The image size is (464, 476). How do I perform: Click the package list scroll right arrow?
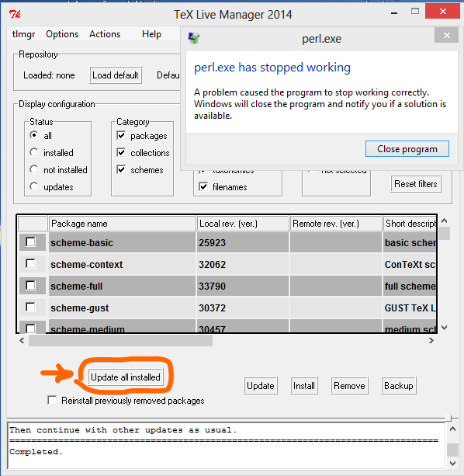431,341
